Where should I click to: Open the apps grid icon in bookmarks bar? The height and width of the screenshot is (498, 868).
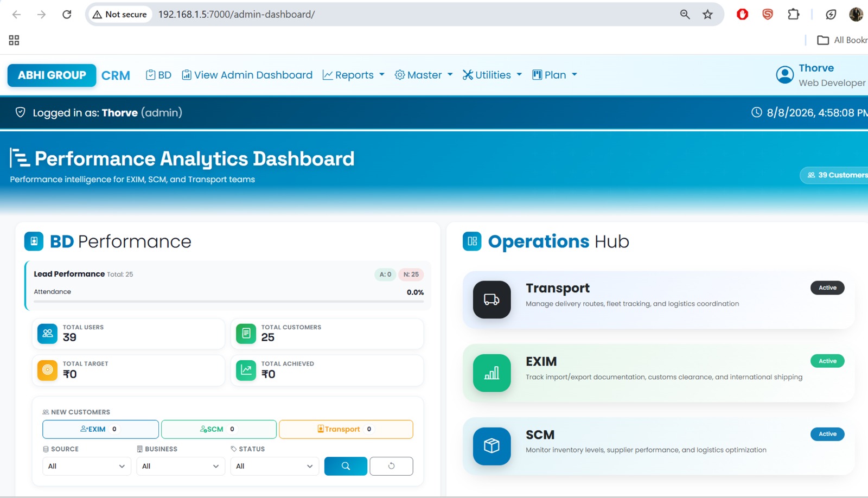tap(14, 40)
